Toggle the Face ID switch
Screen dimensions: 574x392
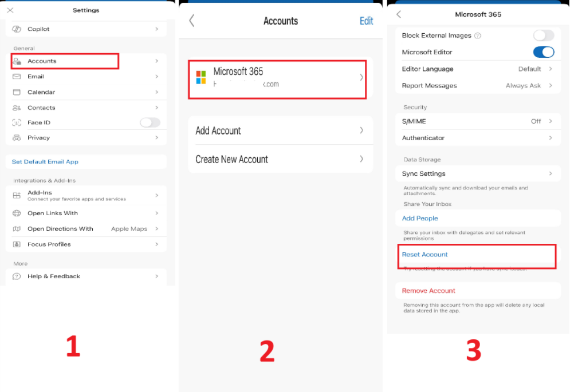click(150, 122)
